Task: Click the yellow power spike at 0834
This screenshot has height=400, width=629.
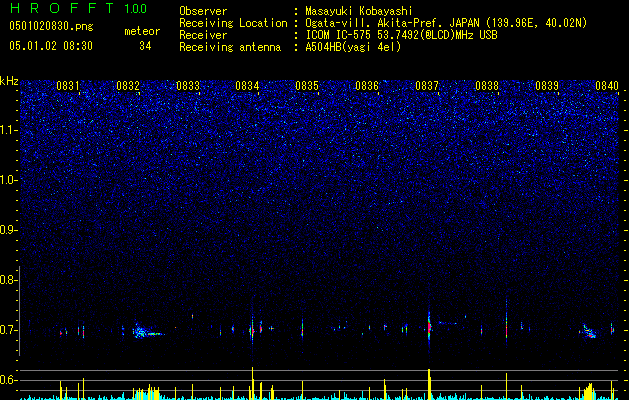Action: [x=252, y=383]
